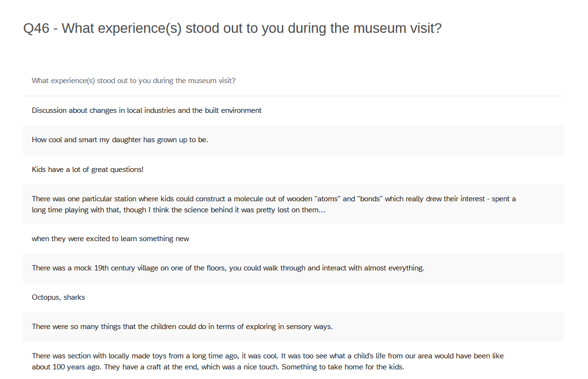Select the mock 19th century village response
Viewport: 588px width, 379px height.
click(x=228, y=268)
